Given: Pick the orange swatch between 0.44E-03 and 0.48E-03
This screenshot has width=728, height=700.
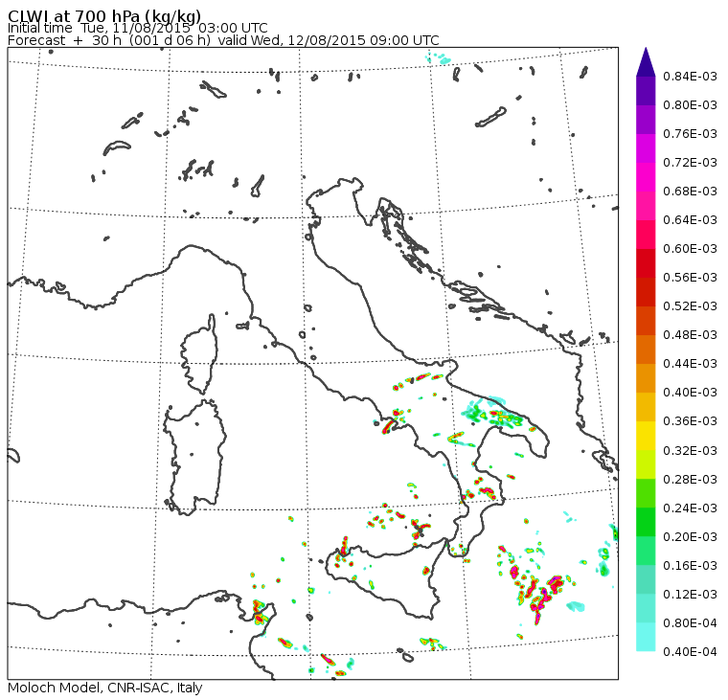Looking at the screenshot, I should (646, 350).
